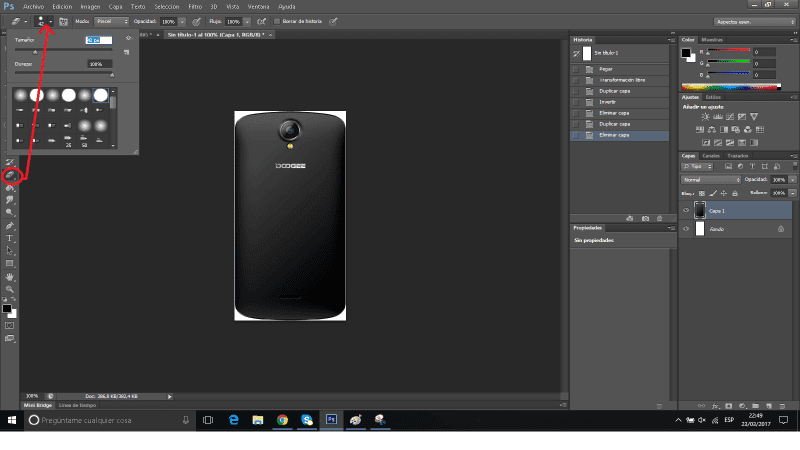Image resolution: width=800 pixels, height=450 pixels.
Task: Open the layer blend mode Normal dropdown
Action: click(711, 180)
